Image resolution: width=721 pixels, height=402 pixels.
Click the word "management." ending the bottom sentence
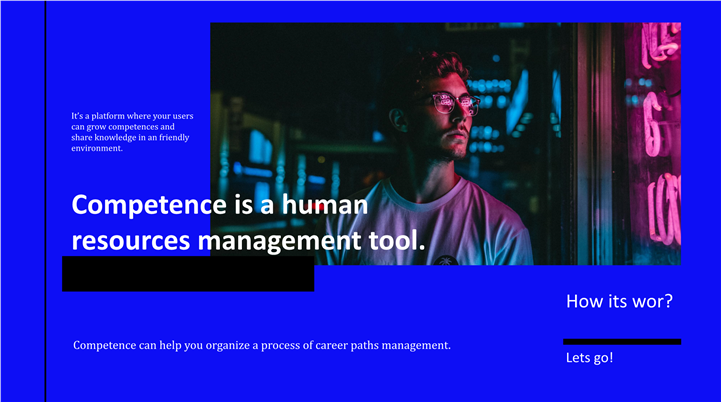tap(418, 345)
